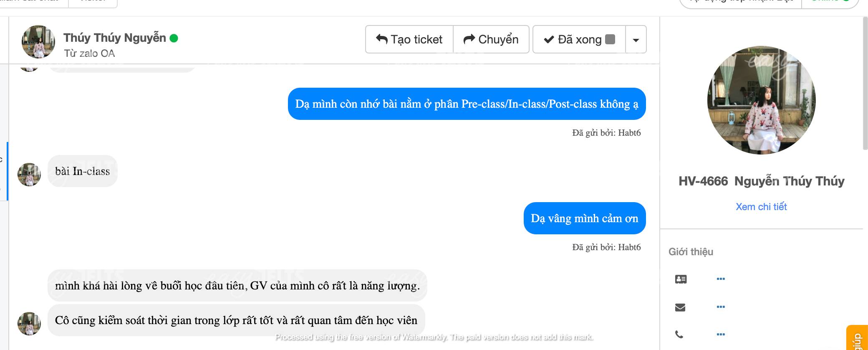Click the Thúy Thúy Nguyễn header avatar

(38, 42)
